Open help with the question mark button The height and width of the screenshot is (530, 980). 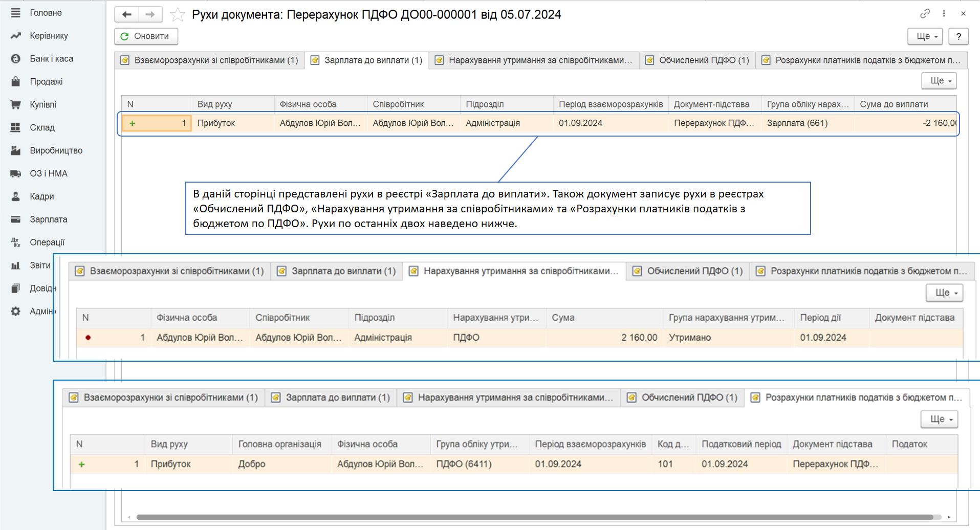(x=959, y=36)
